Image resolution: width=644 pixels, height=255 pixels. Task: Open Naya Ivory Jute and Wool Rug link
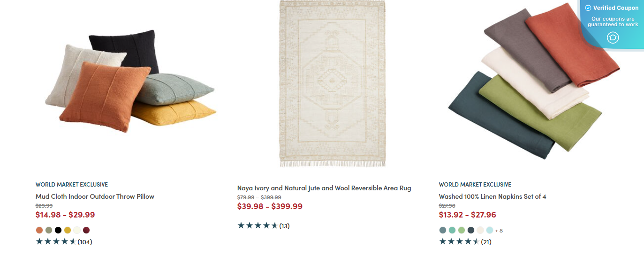[x=324, y=188]
